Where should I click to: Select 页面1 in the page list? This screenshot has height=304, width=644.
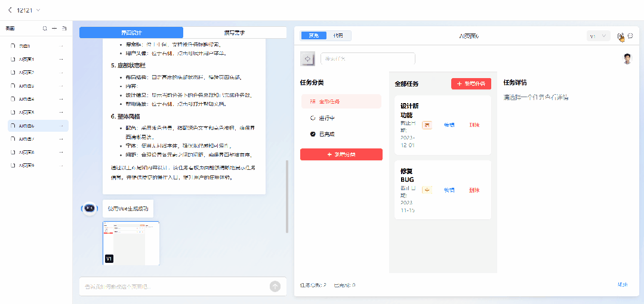tap(38, 46)
